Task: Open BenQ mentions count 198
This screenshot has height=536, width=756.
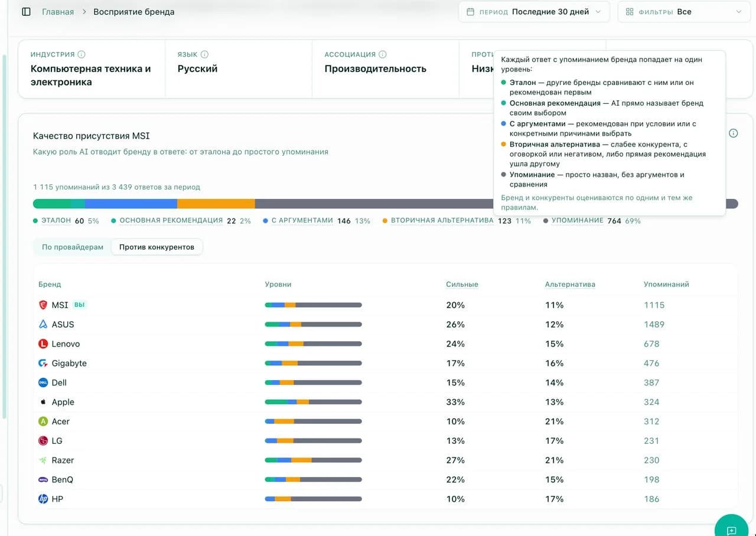Action: tap(651, 480)
